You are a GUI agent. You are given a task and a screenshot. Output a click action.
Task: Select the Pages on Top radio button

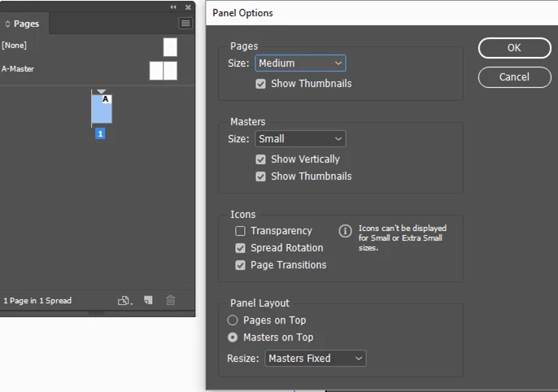(x=233, y=320)
